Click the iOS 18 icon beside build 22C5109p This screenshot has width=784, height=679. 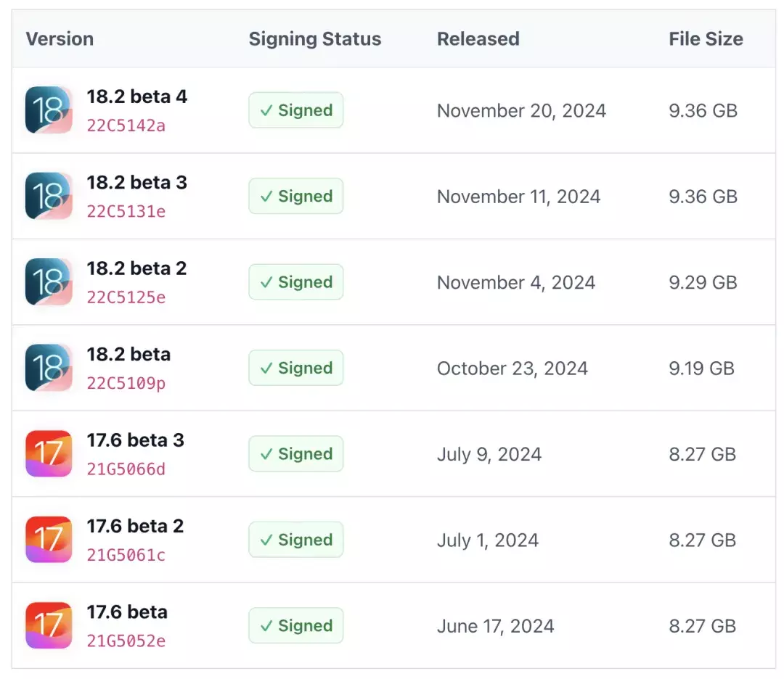pos(49,368)
